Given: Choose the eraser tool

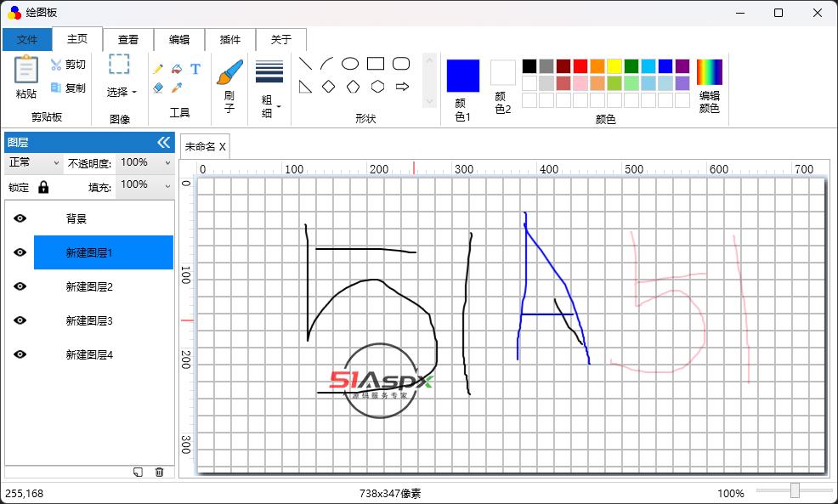Looking at the screenshot, I should click(x=158, y=88).
